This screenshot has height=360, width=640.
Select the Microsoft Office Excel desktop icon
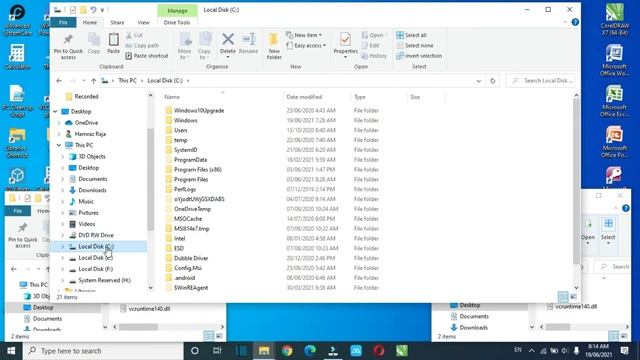[614, 101]
